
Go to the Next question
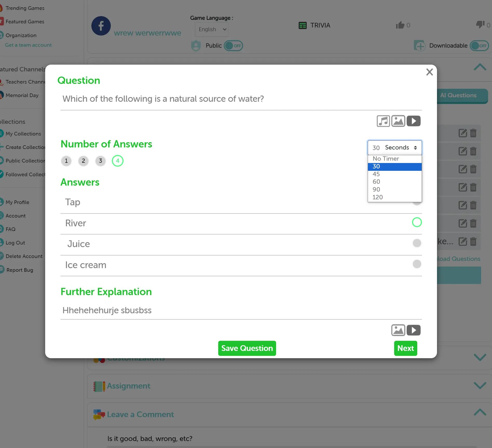[x=405, y=348]
